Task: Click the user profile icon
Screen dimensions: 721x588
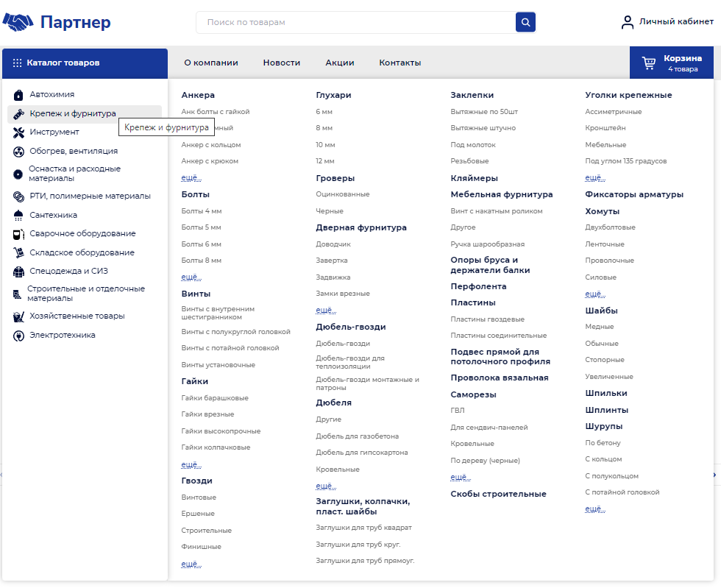Action: pos(627,22)
